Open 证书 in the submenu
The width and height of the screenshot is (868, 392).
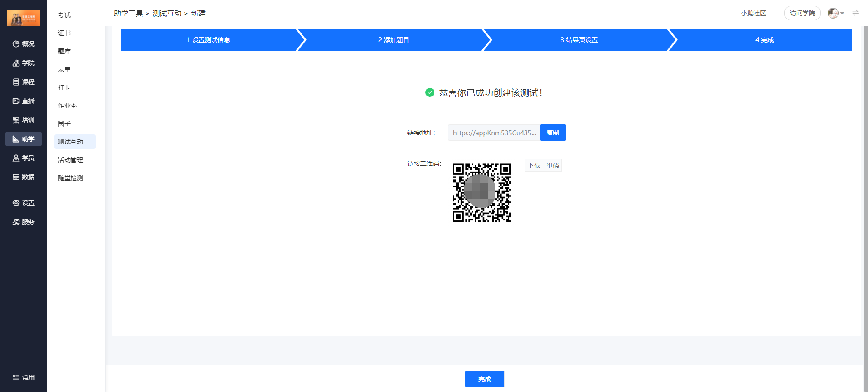[x=64, y=33]
